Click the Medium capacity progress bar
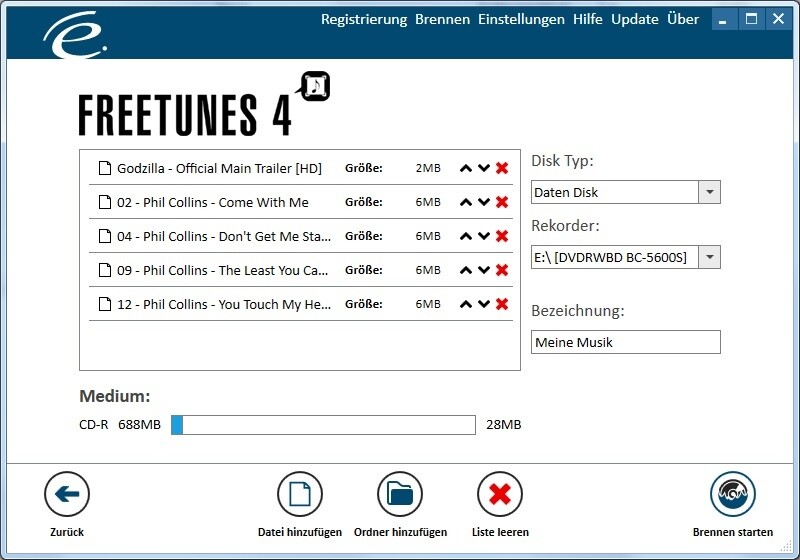800x560 pixels. tap(323, 425)
